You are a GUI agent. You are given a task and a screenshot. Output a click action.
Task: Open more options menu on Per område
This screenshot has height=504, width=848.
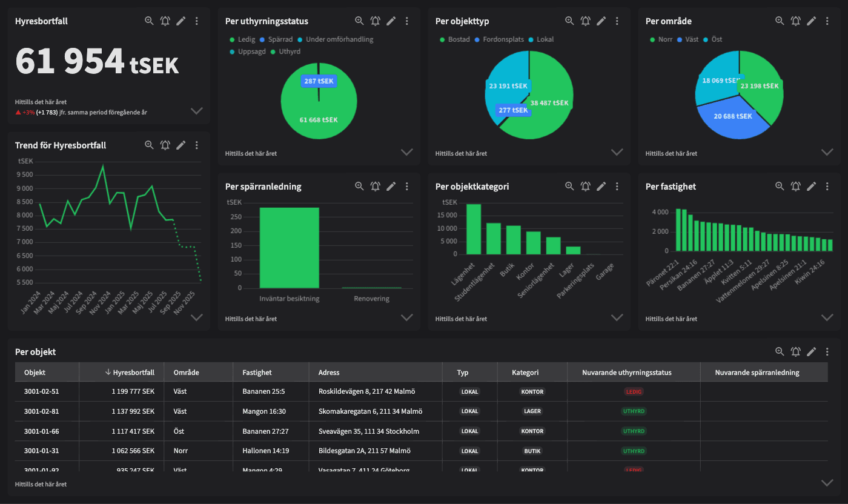click(x=827, y=21)
